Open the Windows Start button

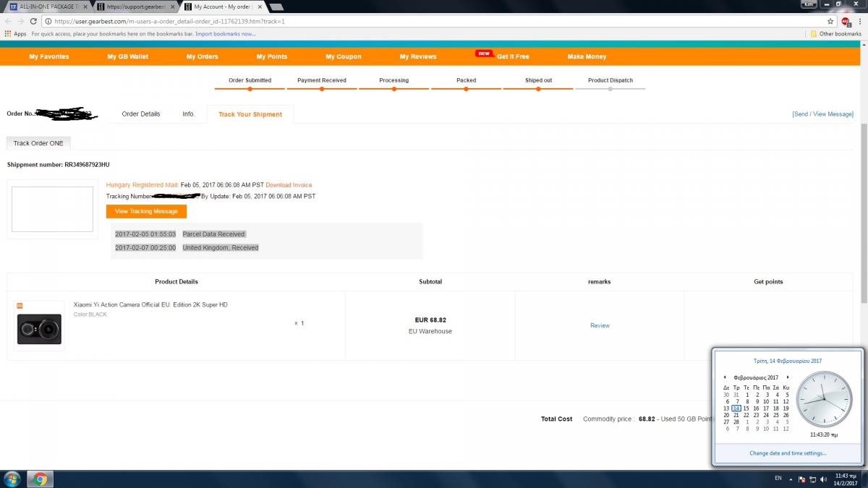12,479
